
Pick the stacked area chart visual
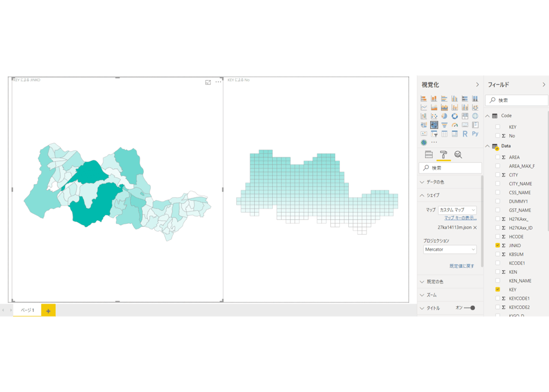(x=444, y=107)
